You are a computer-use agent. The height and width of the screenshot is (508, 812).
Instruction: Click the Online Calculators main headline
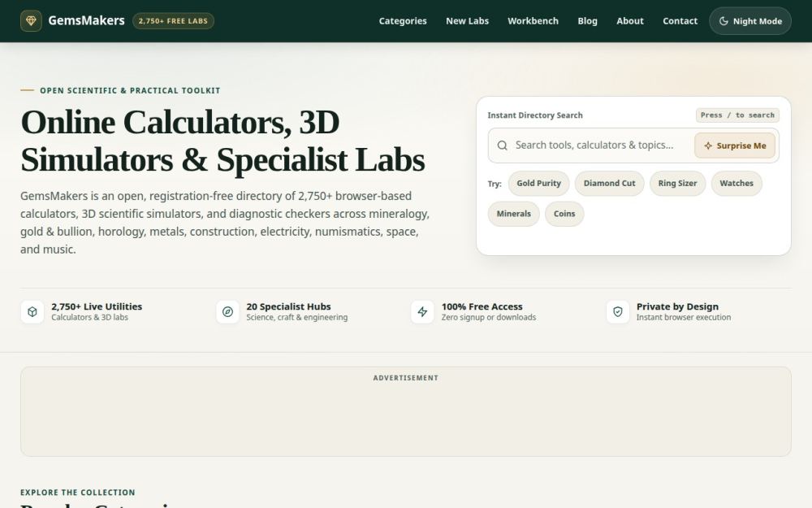222,141
